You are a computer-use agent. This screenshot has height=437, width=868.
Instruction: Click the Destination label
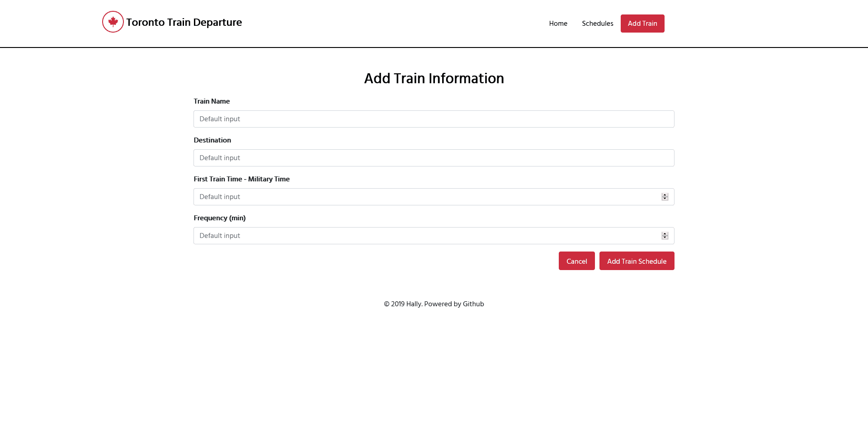point(212,140)
